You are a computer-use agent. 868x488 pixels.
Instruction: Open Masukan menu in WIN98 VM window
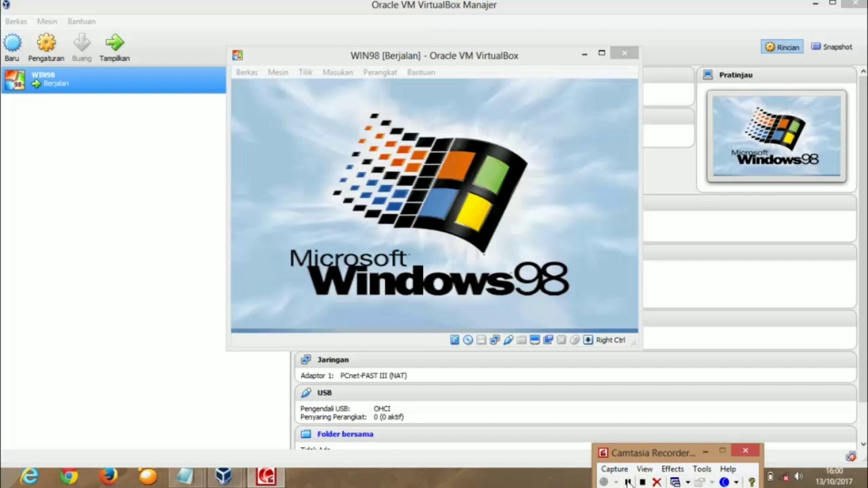click(x=338, y=73)
